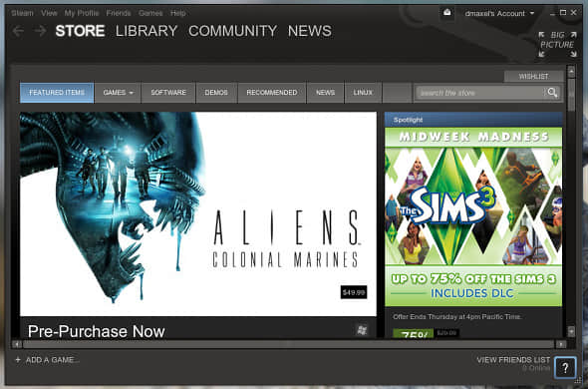
Task: Click the plus icon beside Add a Game
Action: coord(18,360)
